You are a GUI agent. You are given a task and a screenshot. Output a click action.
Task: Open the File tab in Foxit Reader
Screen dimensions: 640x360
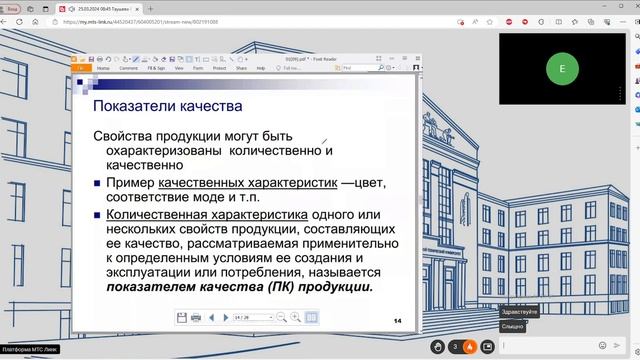[x=81, y=68]
